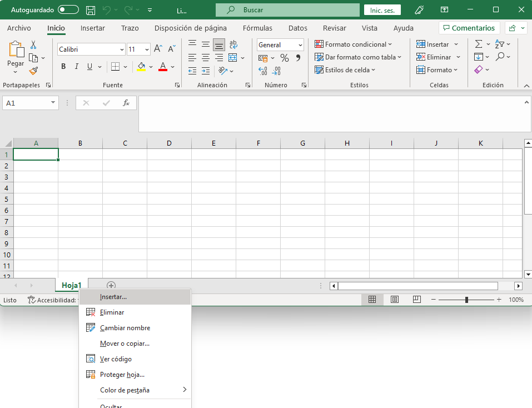Increase decimal places
Screen dimensions: 532x408
point(263,71)
